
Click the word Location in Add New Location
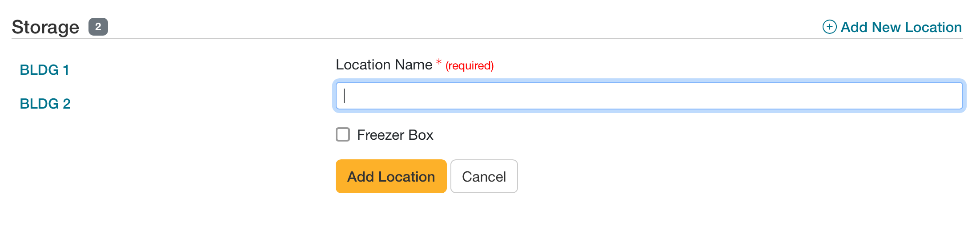pyautogui.click(x=933, y=27)
